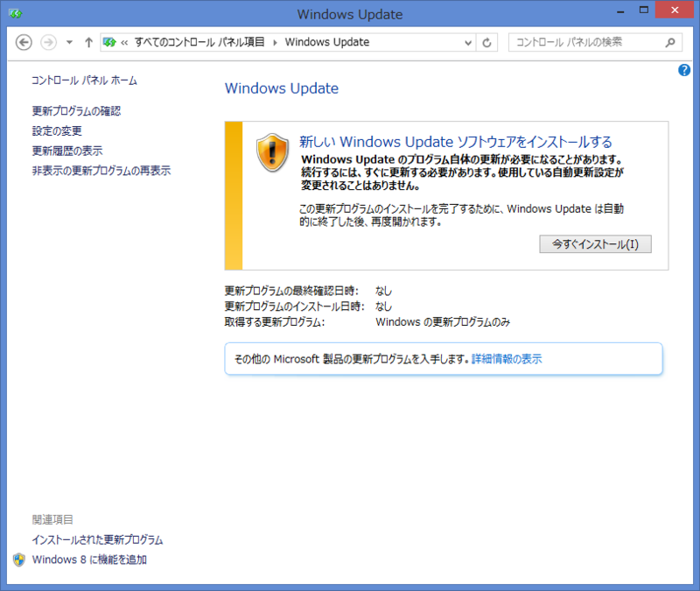Click the up one level arrow

tap(88, 41)
